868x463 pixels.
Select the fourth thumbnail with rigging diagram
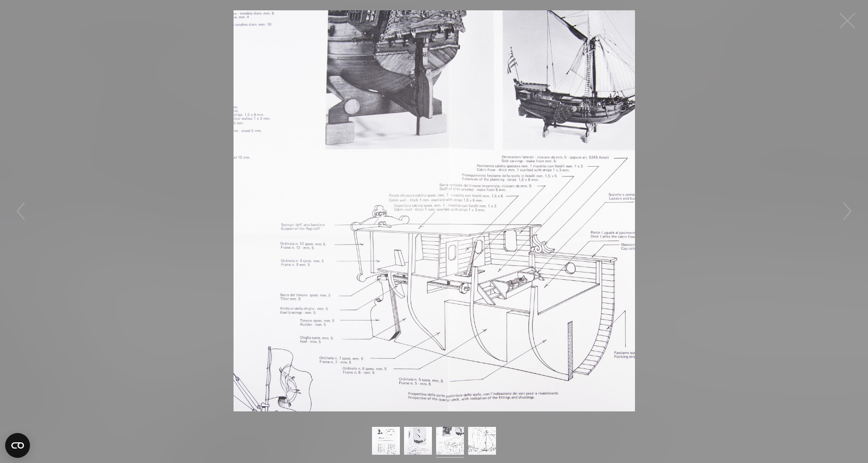[482, 440]
